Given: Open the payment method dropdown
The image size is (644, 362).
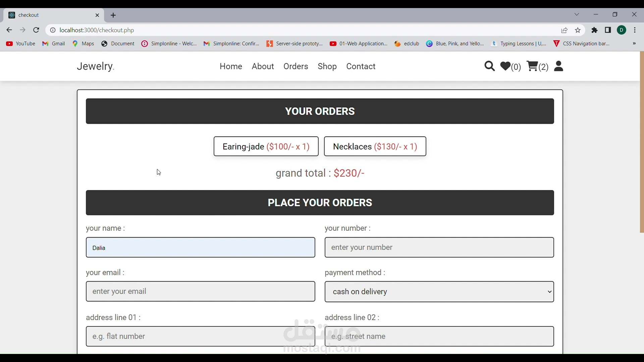Looking at the screenshot, I should [439, 292].
